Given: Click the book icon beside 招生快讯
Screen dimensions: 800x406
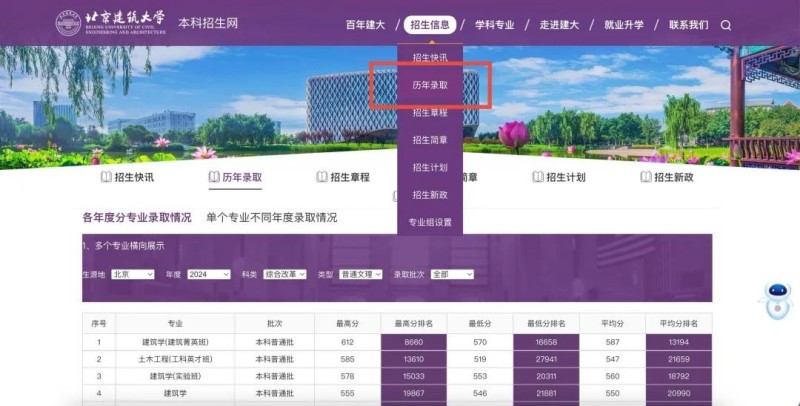Looking at the screenshot, I should tap(107, 177).
